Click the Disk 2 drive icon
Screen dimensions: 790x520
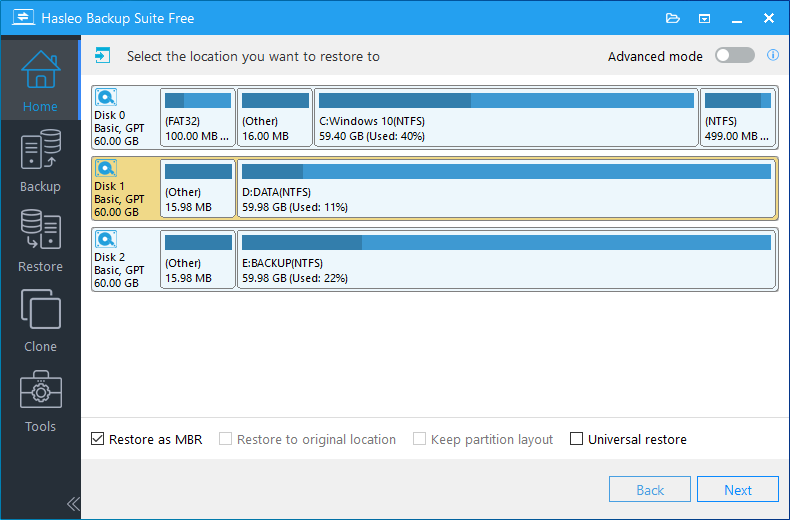point(106,239)
